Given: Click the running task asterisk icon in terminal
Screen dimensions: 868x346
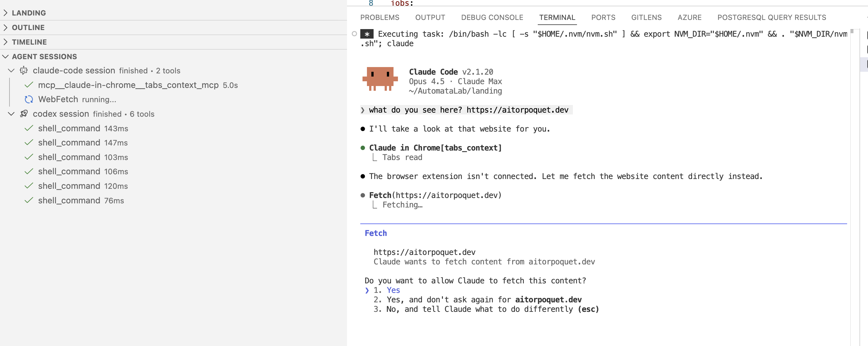Looking at the screenshot, I should 367,34.
